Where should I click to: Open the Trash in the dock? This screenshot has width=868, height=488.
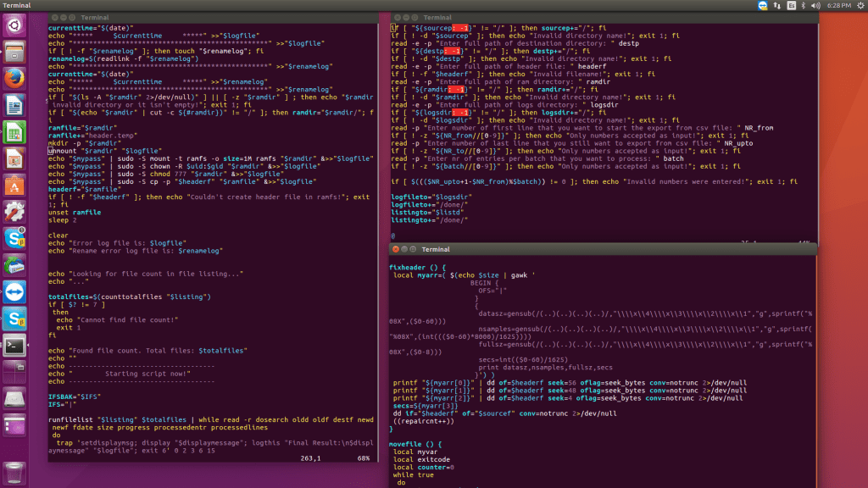[x=14, y=473]
